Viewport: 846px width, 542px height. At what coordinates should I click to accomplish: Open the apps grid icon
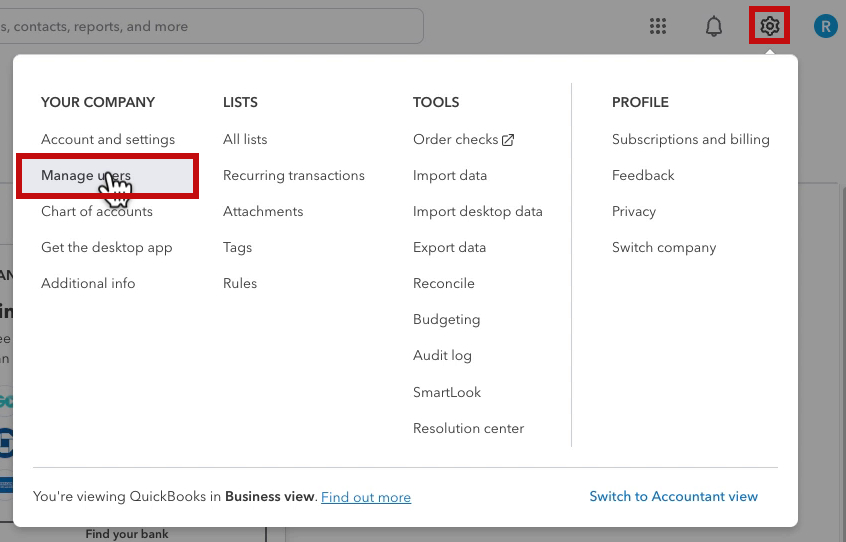tap(658, 26)
